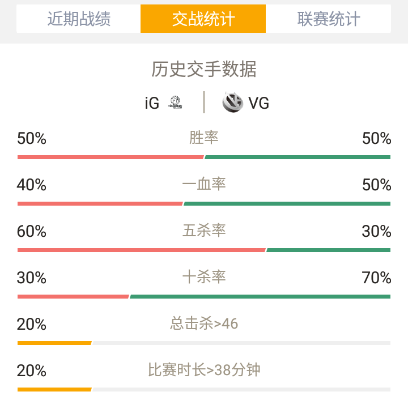The image size is (408, 408).
Task: Click the 历史交手数据 heading
Action: [x=204, y=69]
